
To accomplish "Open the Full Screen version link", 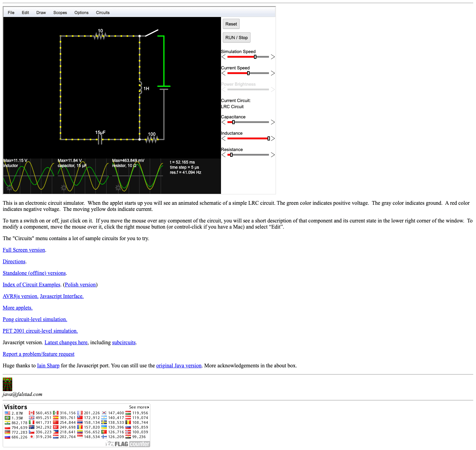I will [24, 250].
